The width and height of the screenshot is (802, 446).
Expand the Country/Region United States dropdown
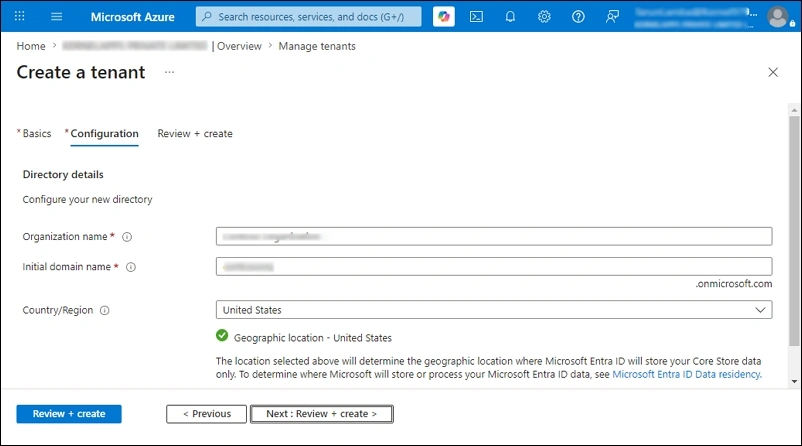[x=494, y=310]
